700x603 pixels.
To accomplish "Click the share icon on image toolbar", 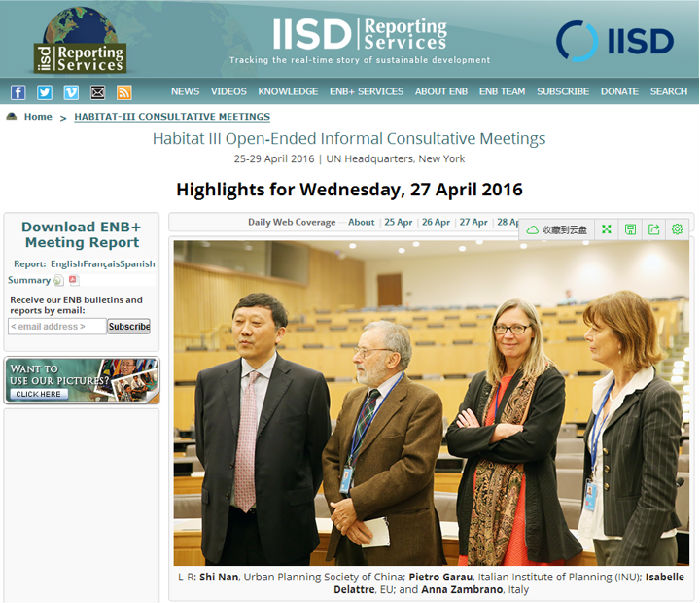I will click(x=654, y=229).
